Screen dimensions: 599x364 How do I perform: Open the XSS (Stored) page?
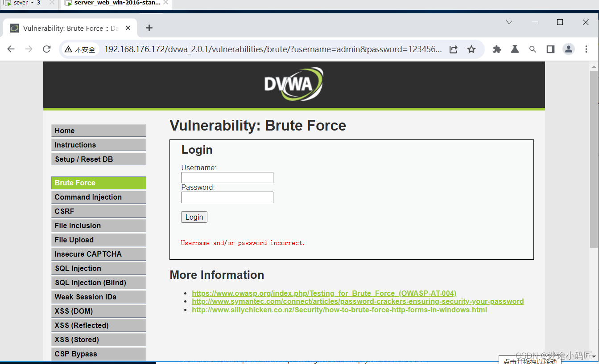click(99, 339)
